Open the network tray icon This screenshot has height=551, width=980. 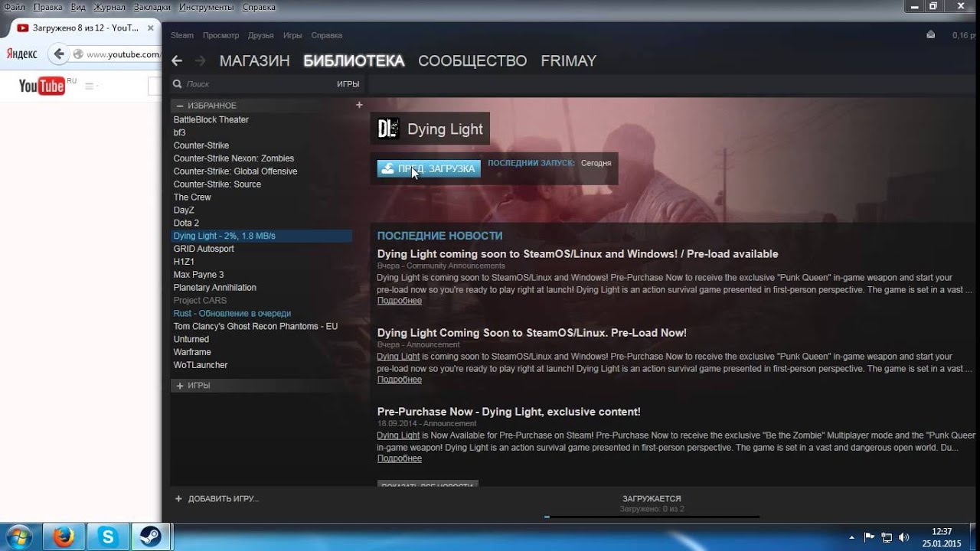pos(887,537)
